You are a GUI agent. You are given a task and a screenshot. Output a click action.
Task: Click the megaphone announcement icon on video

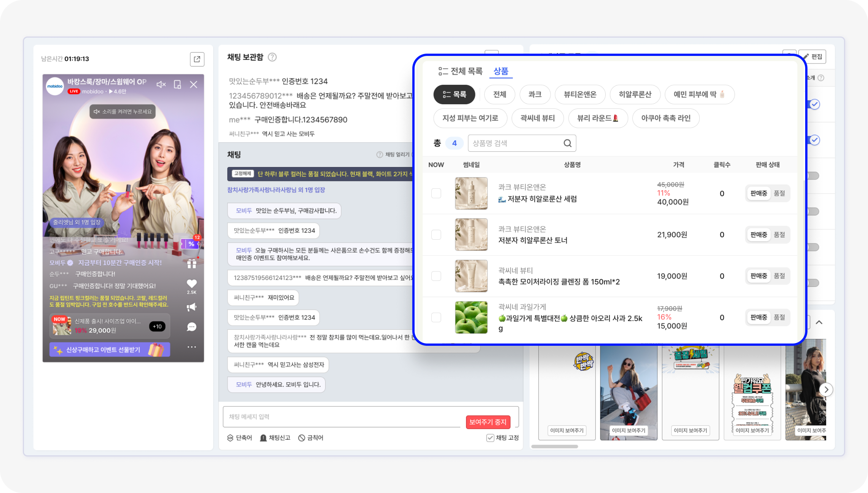191,307
